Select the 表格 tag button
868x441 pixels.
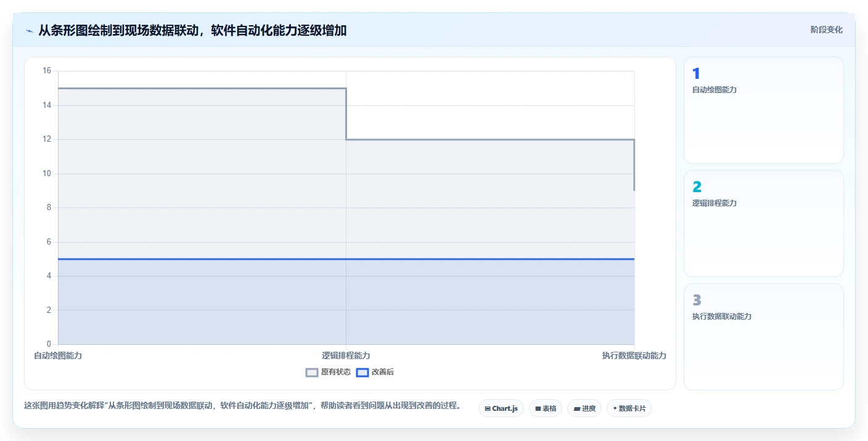(546, 408)
